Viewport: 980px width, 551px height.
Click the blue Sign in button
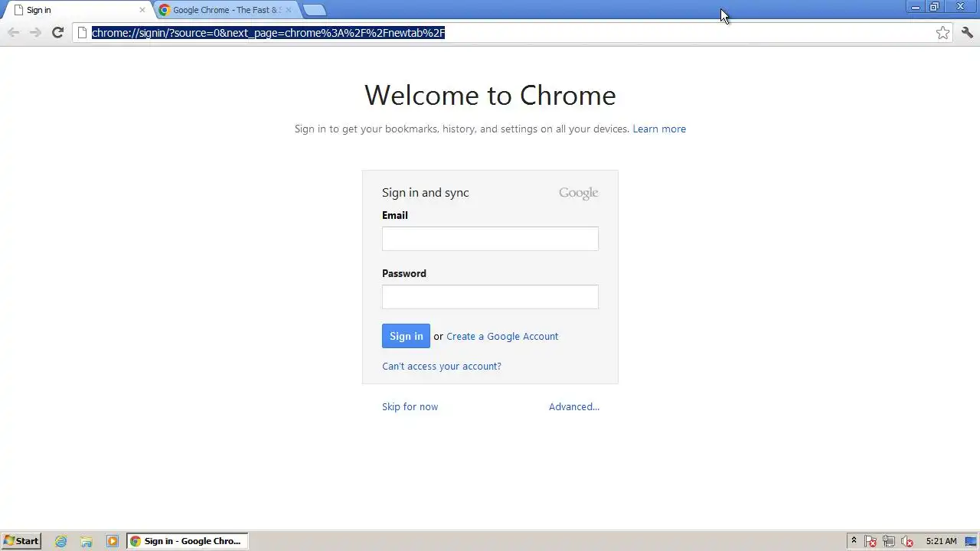tap(406, 336)
